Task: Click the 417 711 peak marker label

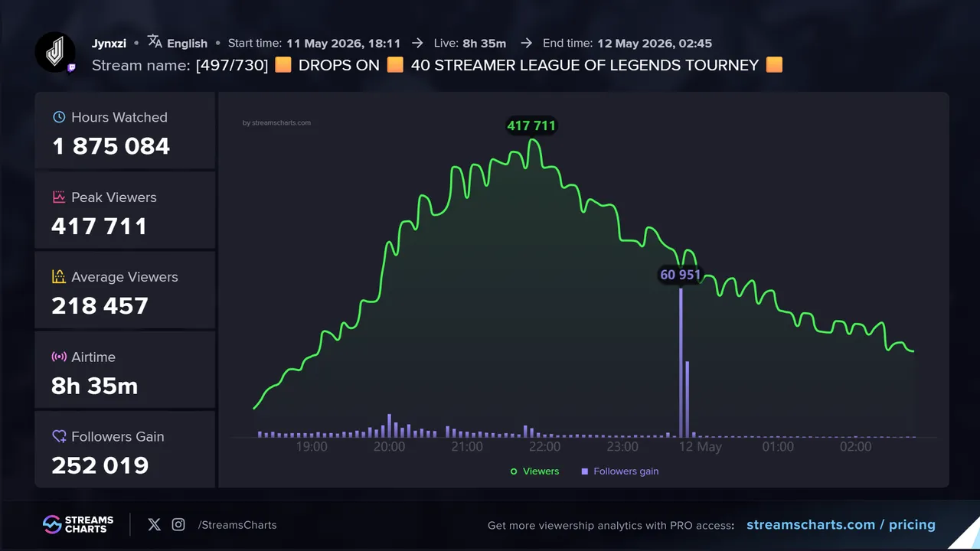Action: (531, 126)
